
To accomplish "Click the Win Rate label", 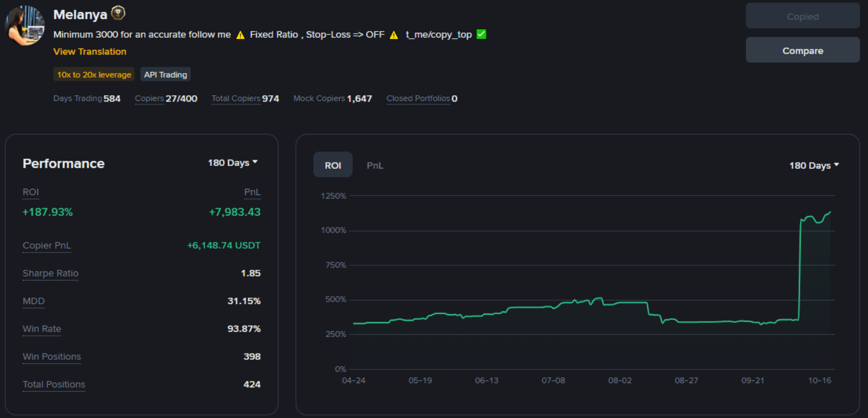I will pos(42,329).
